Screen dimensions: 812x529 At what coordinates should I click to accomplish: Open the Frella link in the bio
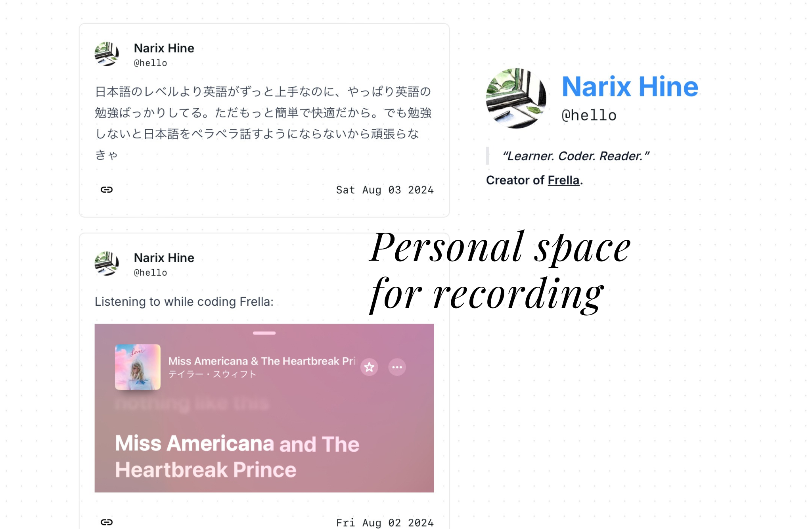563,180
